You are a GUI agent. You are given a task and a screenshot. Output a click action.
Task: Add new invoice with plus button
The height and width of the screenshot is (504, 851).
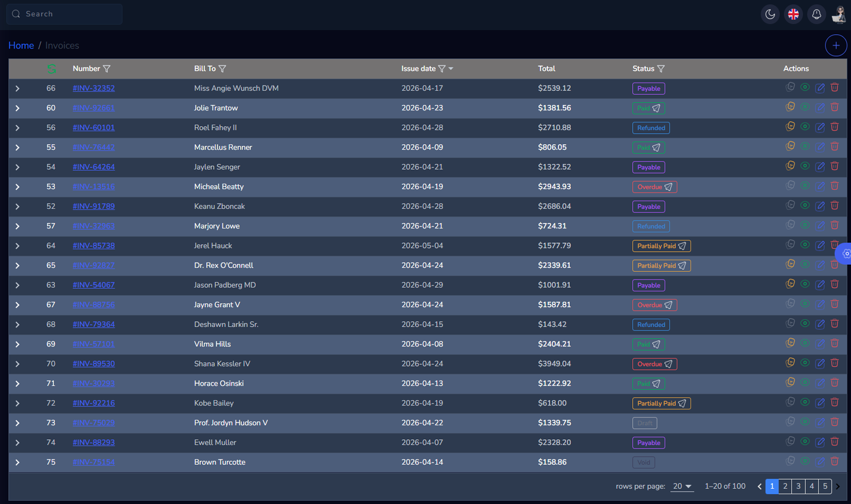click(836, 45)
